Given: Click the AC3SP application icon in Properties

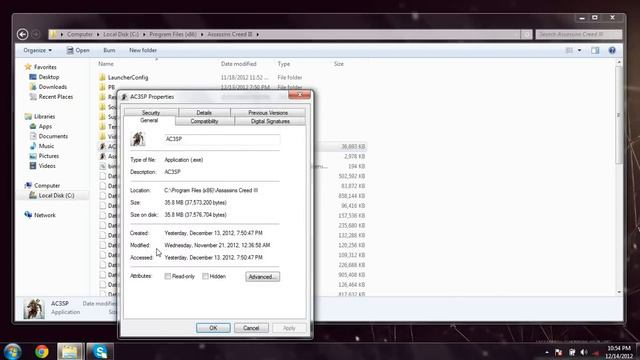Looking at the screenshot, I should point(138,139).
